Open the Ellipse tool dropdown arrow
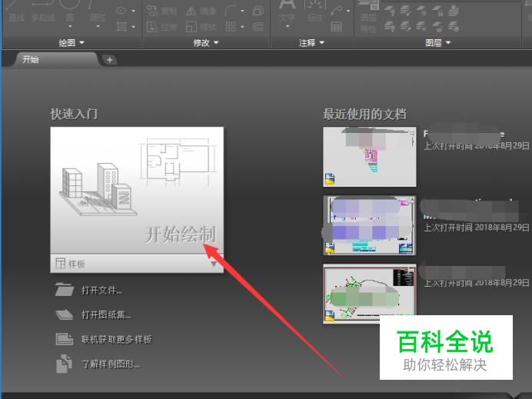Viewport: 532px width, 399px height. click(x=133, y=11)
